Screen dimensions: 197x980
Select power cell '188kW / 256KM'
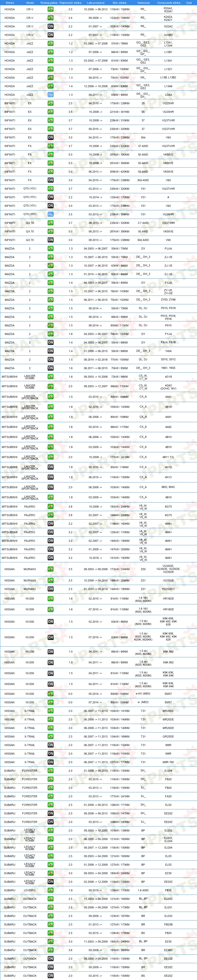click(120, 580)
